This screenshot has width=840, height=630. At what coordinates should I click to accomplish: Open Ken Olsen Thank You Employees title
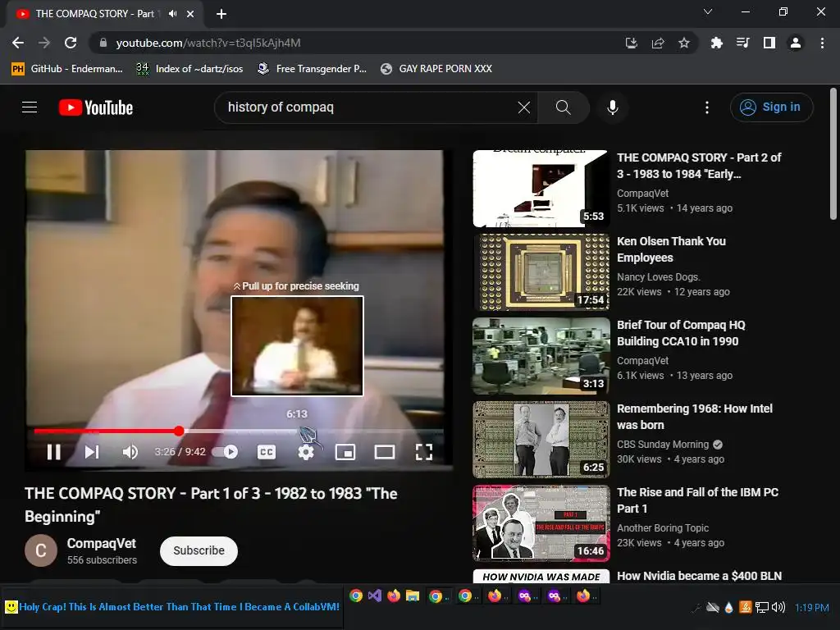pos(671,249)
